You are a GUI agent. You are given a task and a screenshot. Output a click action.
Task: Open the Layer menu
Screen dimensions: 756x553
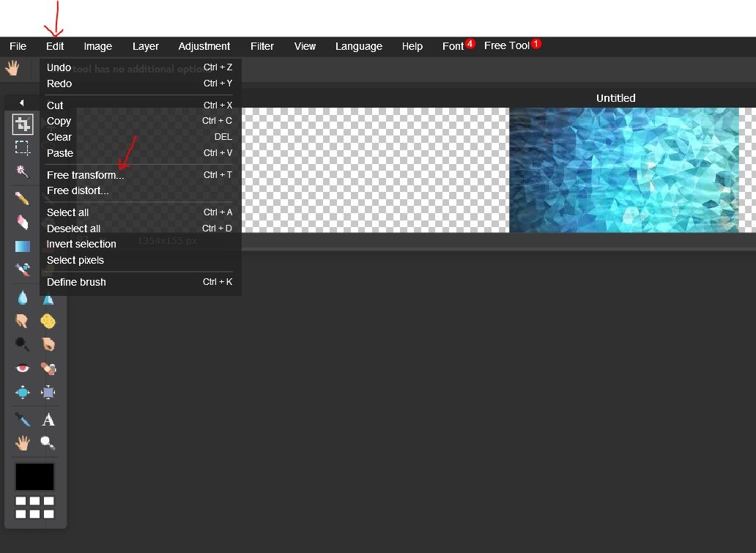[146, 46]
